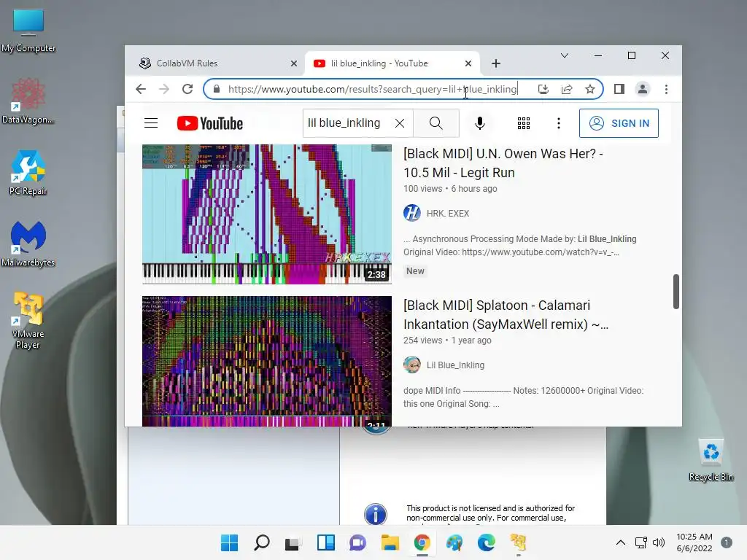The image size is (747, 560).
Task: Toggle Chrome side panel
Action: [x=619, y=89]
